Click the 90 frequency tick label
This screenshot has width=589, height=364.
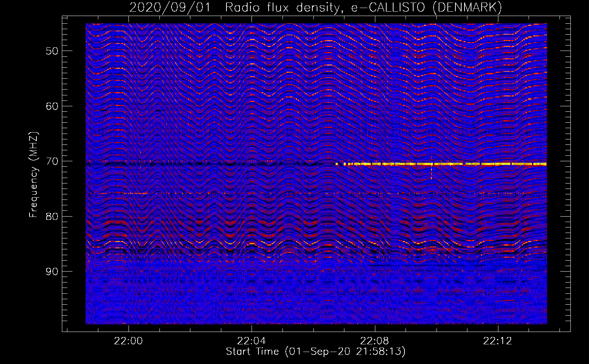click(x=52, y=272)
